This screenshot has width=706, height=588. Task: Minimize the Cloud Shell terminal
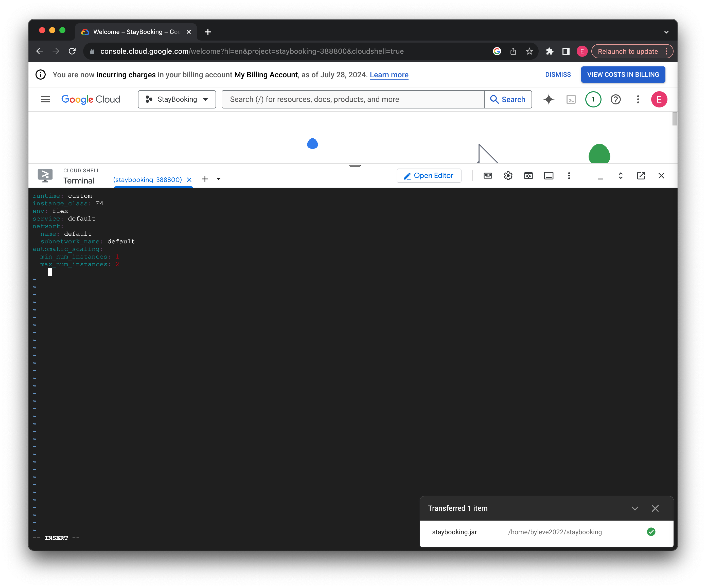601,175
